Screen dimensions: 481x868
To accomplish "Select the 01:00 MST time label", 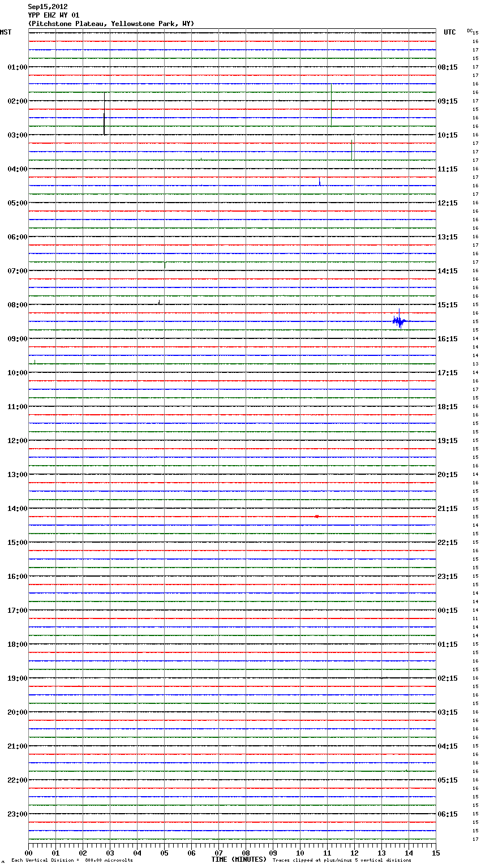I will coord(18,67).
